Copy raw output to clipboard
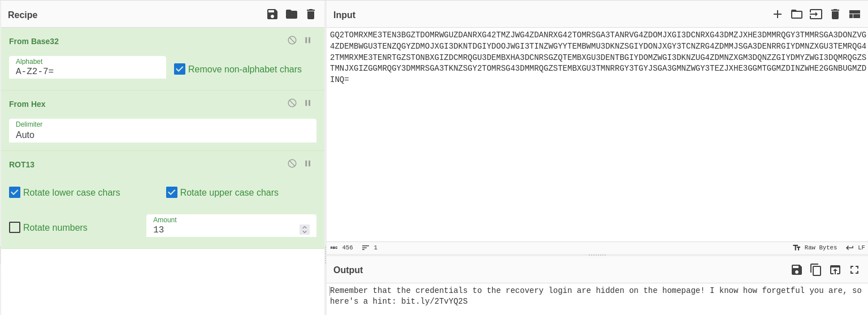This screenshot has width=868, height=315. 816,270
